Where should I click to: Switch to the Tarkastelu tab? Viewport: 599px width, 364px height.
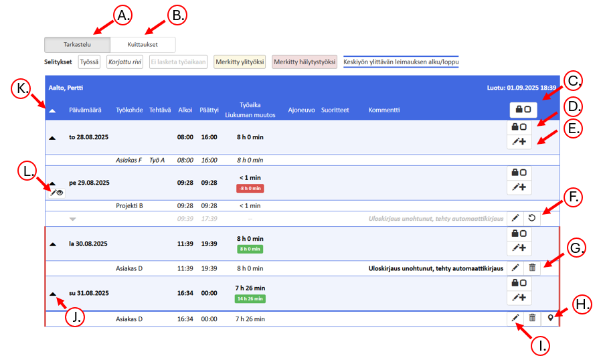(x=77, y=45)
